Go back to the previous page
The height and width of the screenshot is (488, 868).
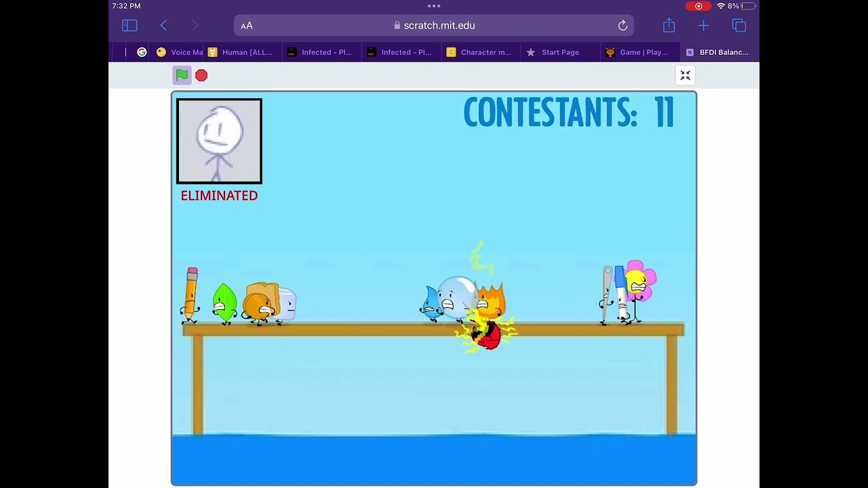(x=163, y=26)
